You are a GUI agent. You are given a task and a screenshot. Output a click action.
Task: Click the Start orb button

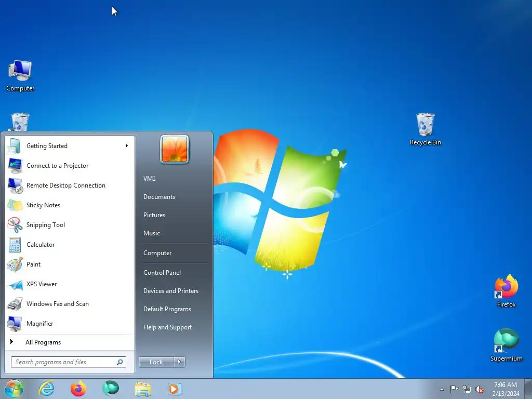[x=14, y=389]
